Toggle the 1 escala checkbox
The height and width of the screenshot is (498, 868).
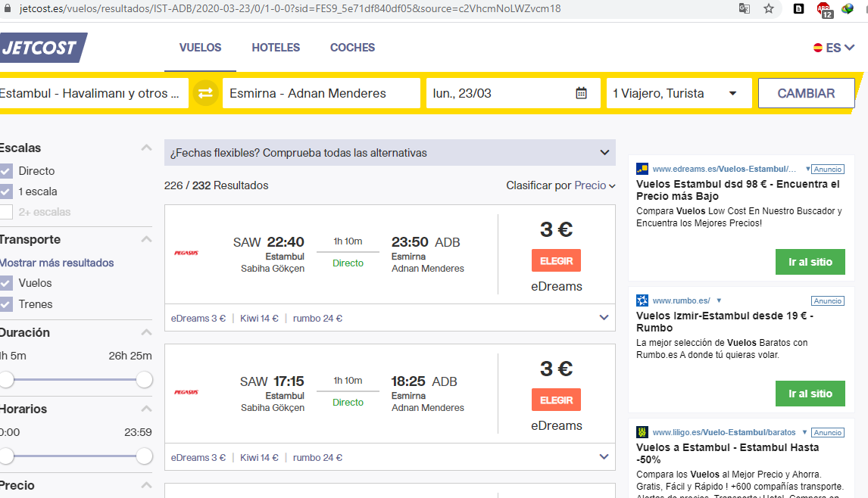coord(6,191)
